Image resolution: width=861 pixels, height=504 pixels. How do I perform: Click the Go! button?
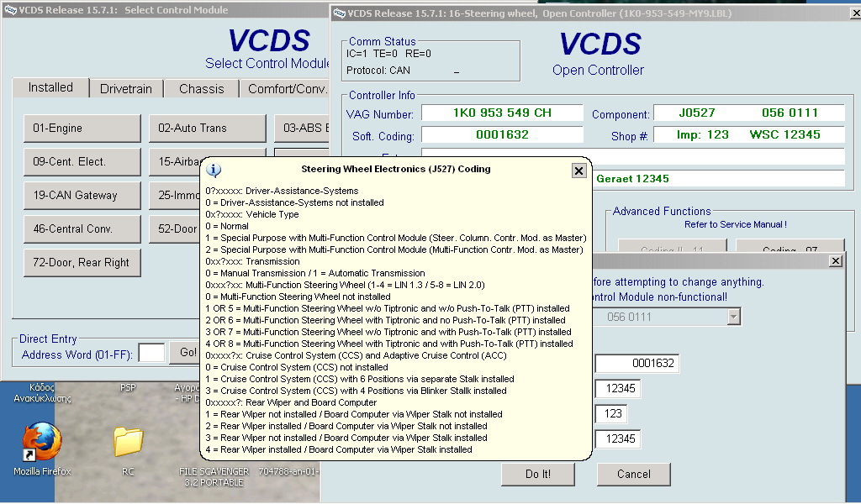[186, 352]
